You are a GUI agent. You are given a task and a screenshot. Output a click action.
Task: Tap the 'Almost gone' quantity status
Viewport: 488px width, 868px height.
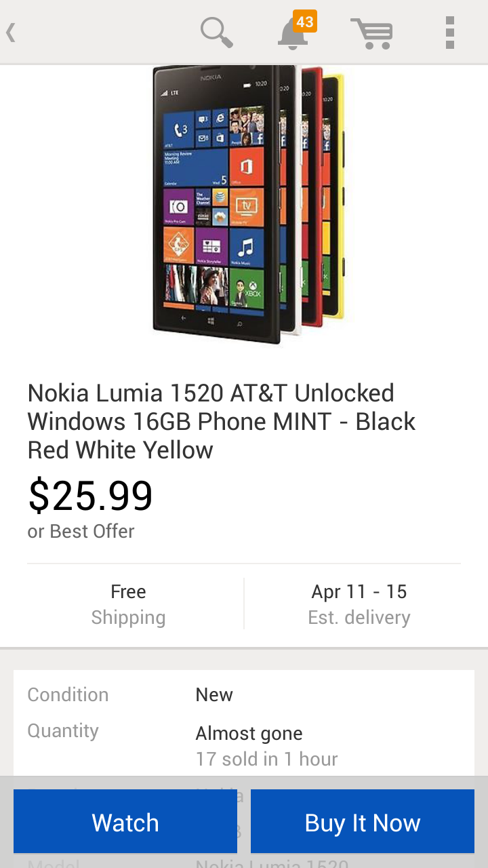(x=249, y=734)
